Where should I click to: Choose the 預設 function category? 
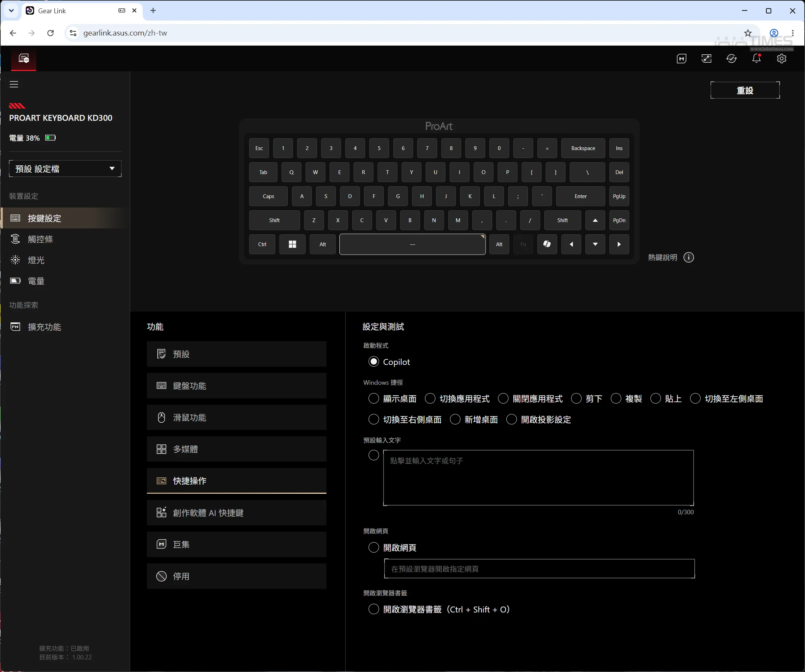pyautogui.click(x=237, y=354)
